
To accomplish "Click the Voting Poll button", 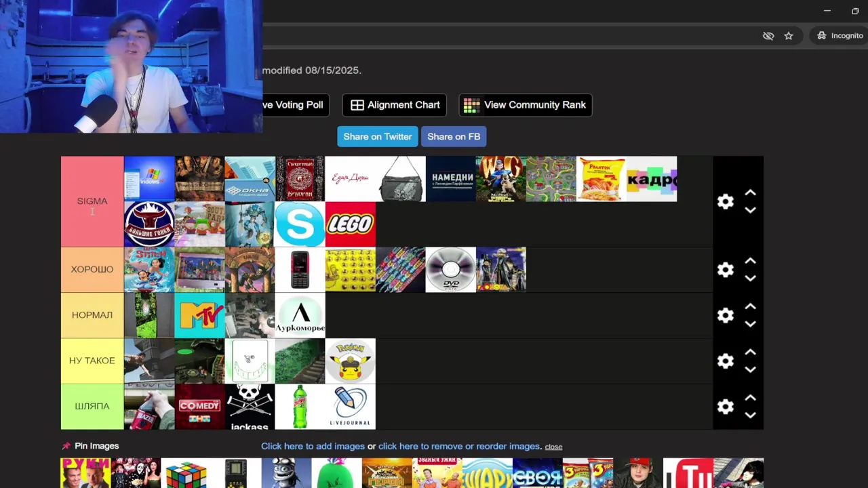I will (296, 105).
